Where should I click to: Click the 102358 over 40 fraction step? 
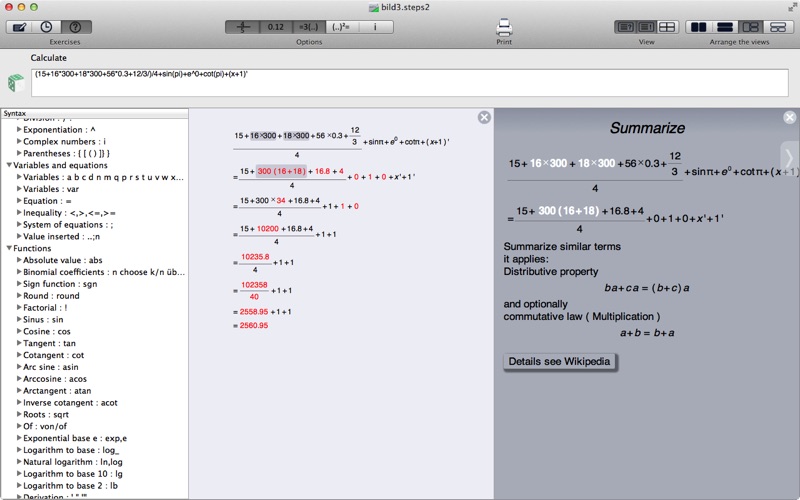[254, 290]
